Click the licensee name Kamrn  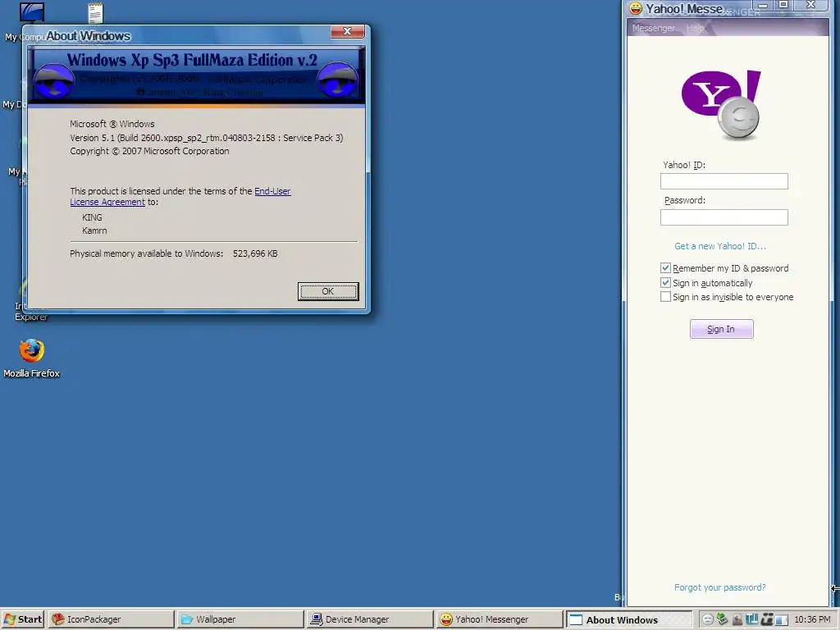point(94,231)
